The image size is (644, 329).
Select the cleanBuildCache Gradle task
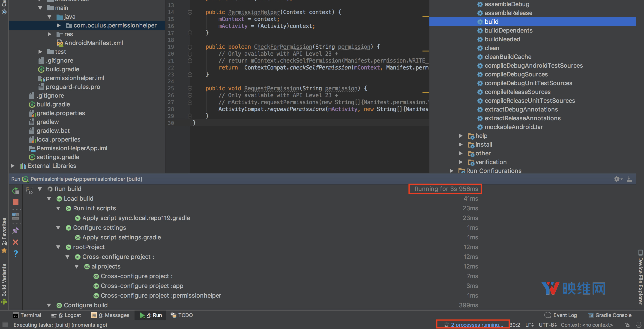pos(508,57)
